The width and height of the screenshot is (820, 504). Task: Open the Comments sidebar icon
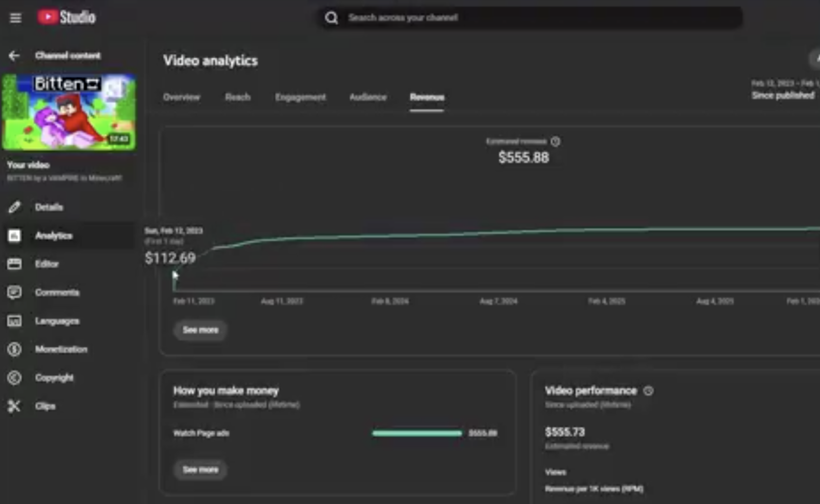coord(15,292)
